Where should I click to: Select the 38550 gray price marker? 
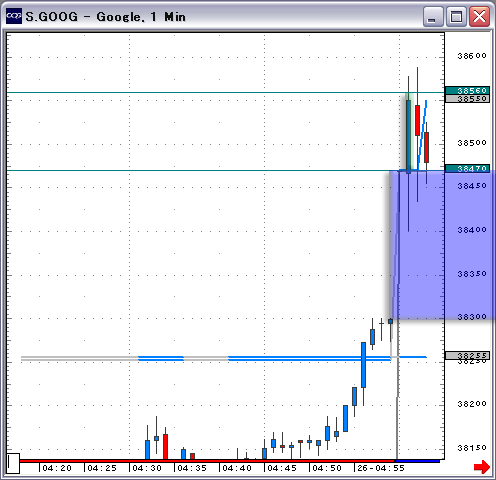467,99
